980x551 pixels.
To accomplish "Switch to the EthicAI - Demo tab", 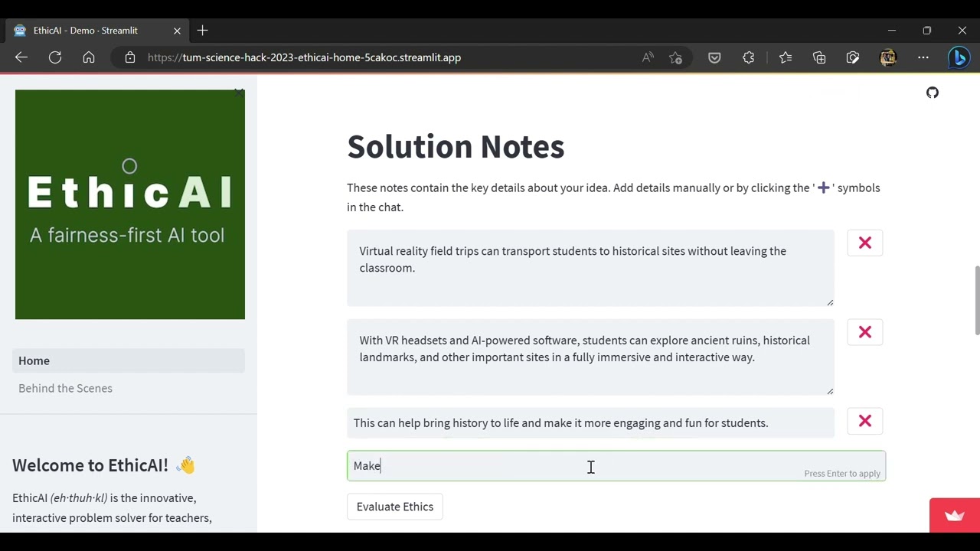I will click(x=96, y=31).
